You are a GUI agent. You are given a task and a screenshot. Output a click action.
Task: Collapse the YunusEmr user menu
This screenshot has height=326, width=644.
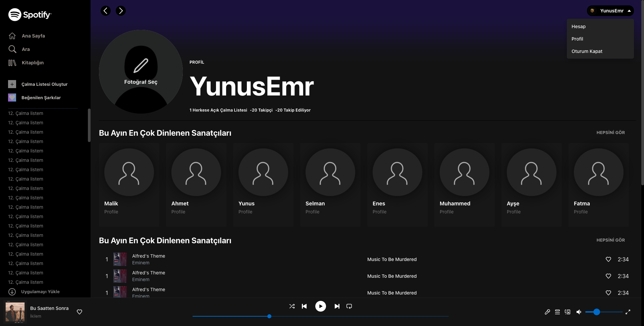click(610, 11)
